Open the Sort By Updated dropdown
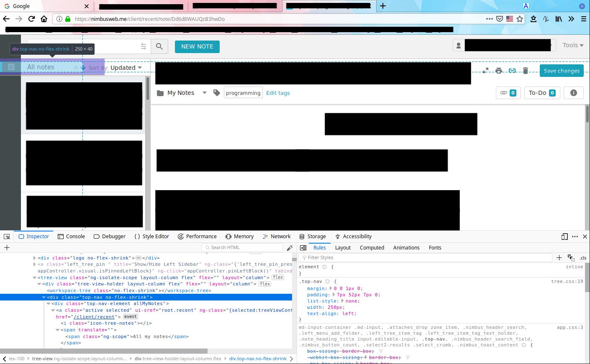The width and height of the screenshot is (590, 364). (126, 68)
